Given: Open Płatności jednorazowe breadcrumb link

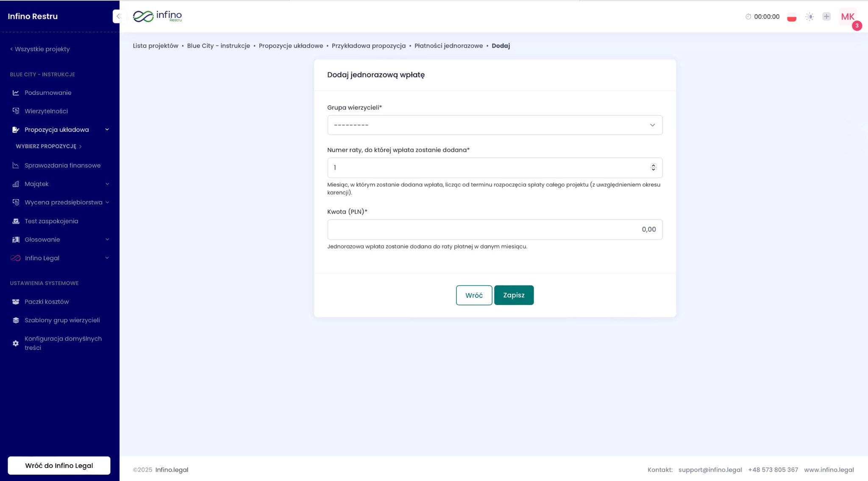Looking at the screenshot, I should click(x=448, y=46).
